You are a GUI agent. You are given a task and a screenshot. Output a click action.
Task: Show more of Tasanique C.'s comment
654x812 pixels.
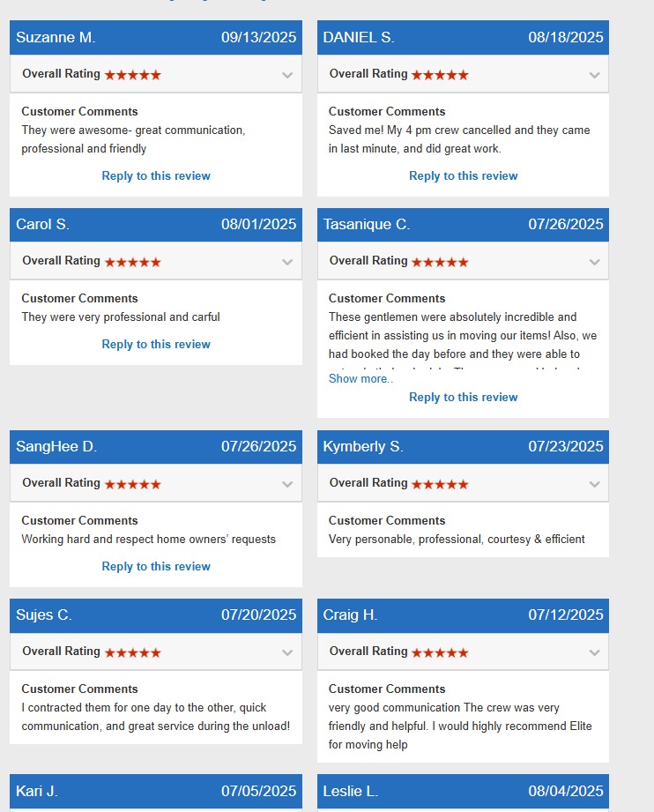click(x=361, y=379)
